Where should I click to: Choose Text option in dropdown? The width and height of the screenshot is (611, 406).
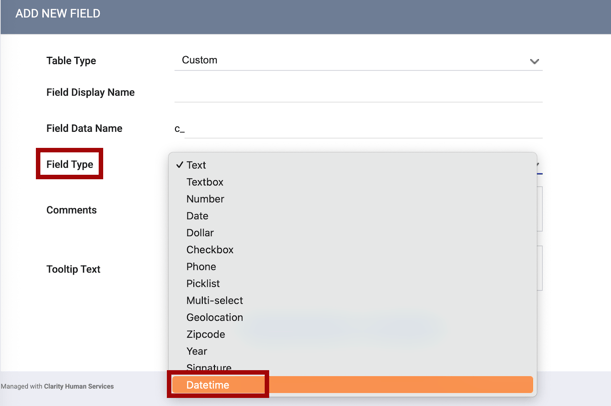coord(196,165)
